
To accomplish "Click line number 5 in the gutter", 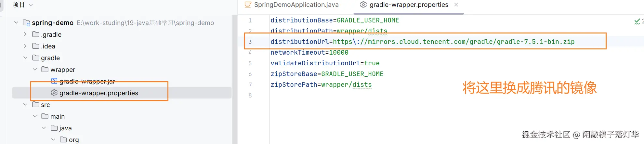I will [250, 63].
